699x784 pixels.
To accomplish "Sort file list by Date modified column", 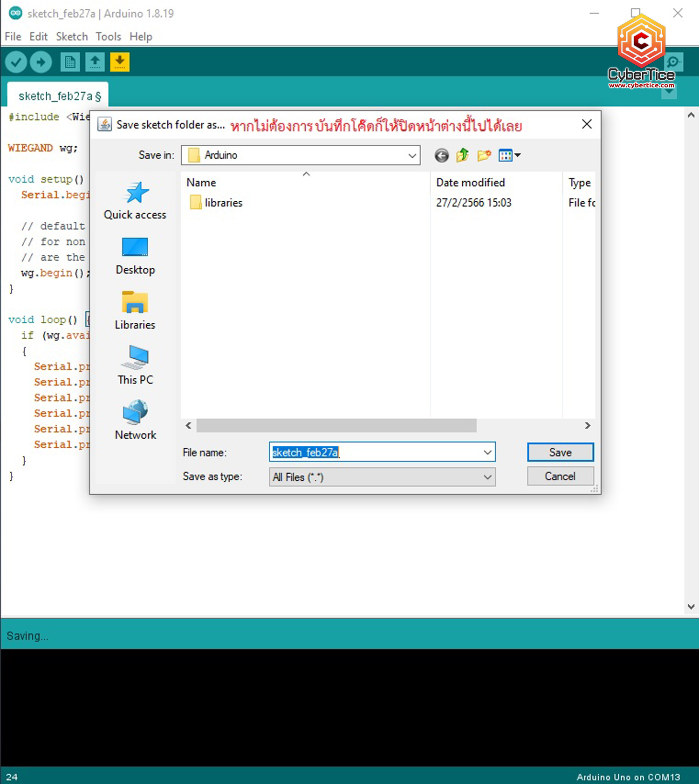I will 496,182.
